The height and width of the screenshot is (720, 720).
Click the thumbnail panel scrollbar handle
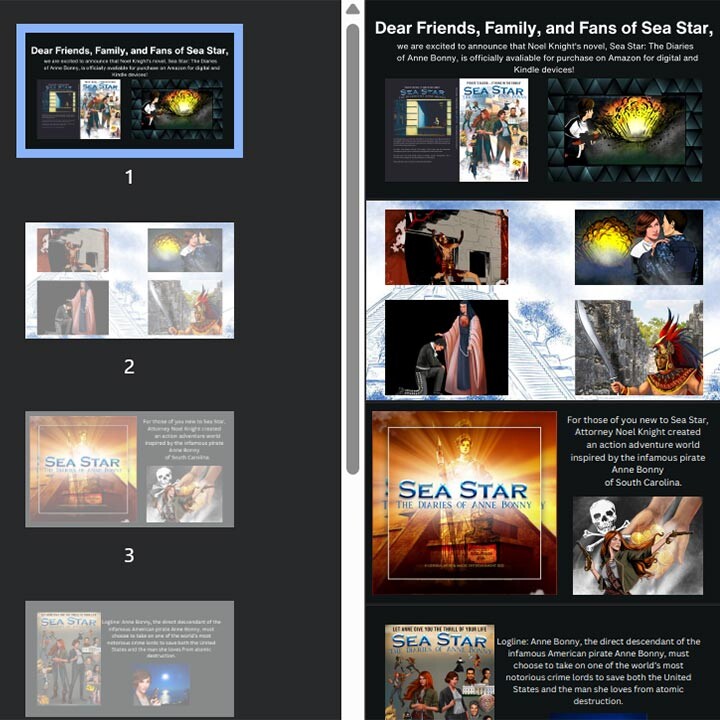353,249
